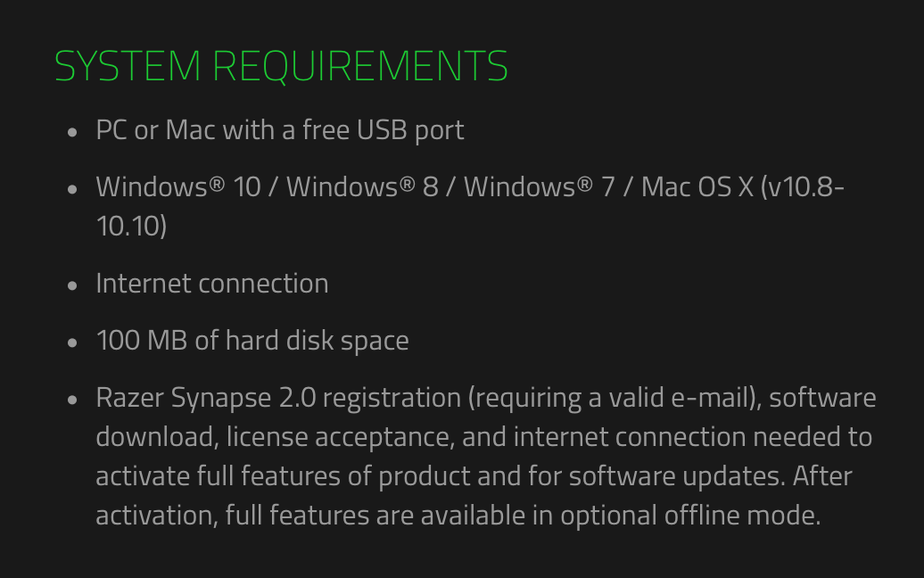
Task: Click the SYSTEM REQUIREMENTS heading
Action: click(x=281, y=67)
